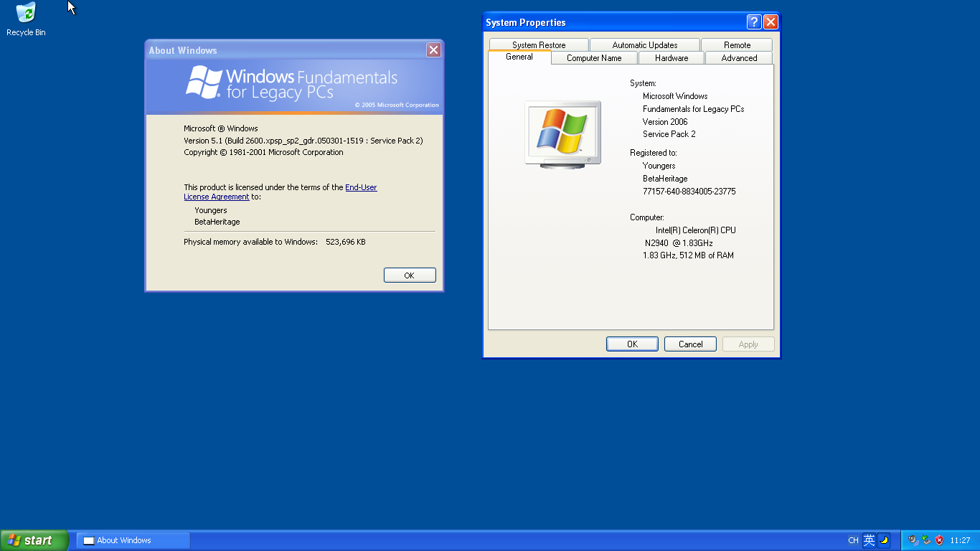980x551 pixels.
Task: Open the red Security Center shield icon
Action: 939,540
